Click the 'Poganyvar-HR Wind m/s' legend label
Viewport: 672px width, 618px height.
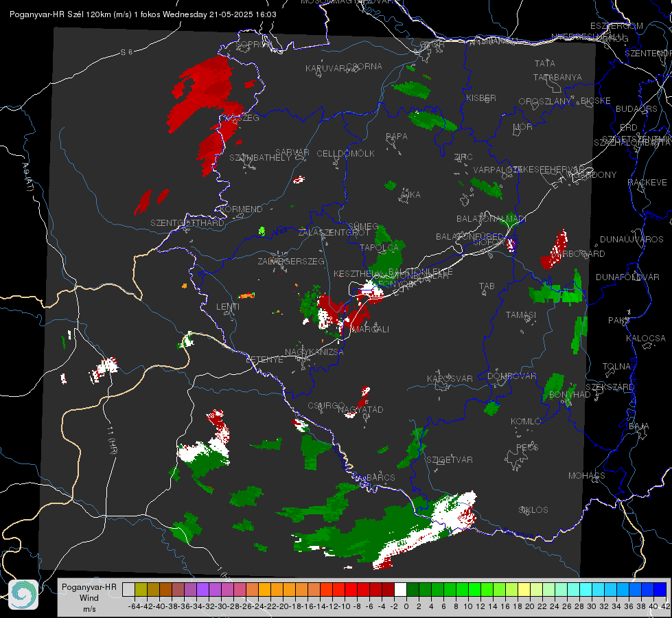pos(89,598)
